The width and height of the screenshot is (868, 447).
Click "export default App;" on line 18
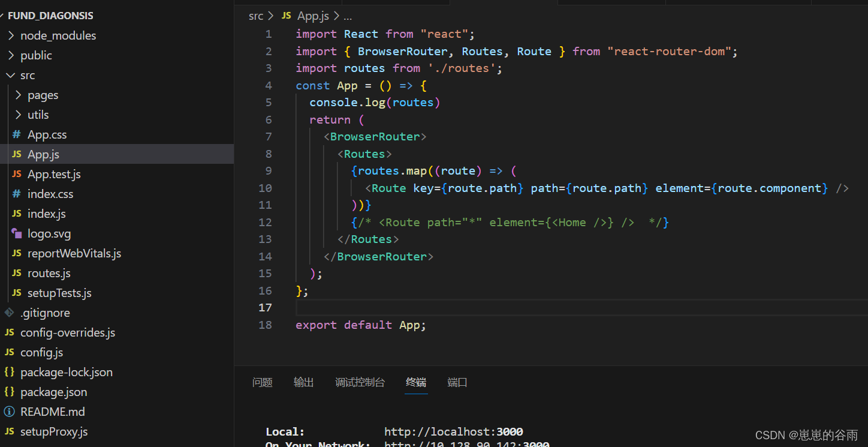[x=361, y=325]
